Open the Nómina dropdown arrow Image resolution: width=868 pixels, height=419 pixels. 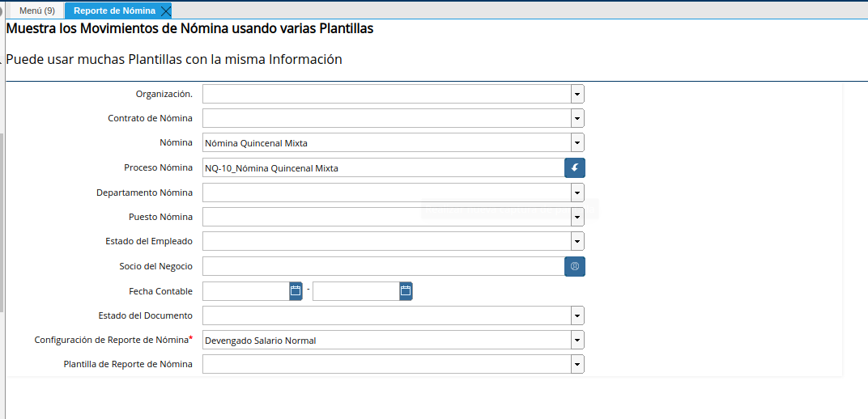(577, 142)
